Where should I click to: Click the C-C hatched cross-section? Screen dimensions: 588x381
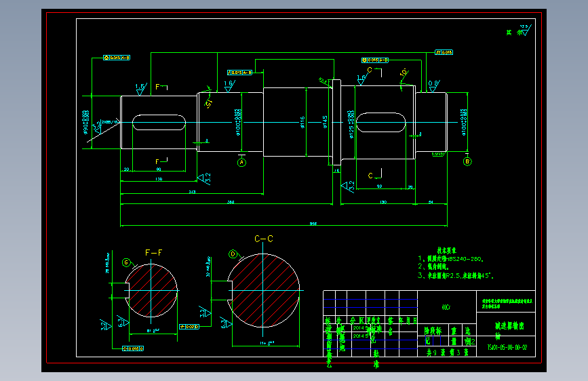(263, 291)
